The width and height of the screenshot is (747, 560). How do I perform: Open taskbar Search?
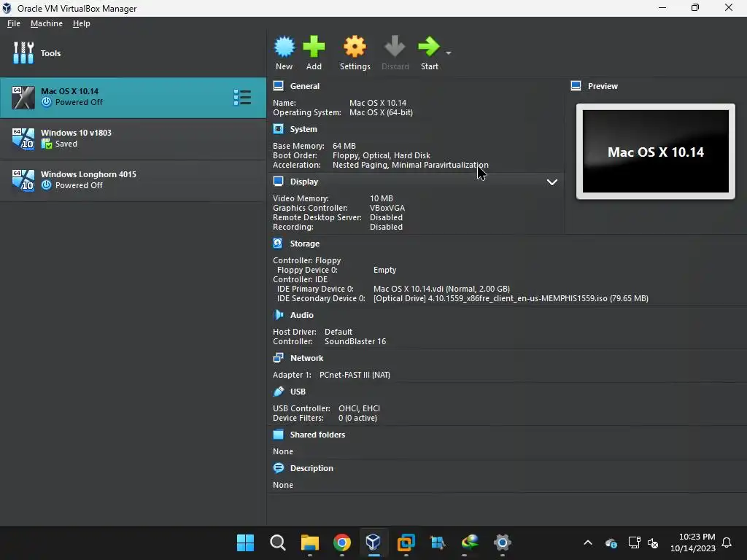[x=278, y=542]
